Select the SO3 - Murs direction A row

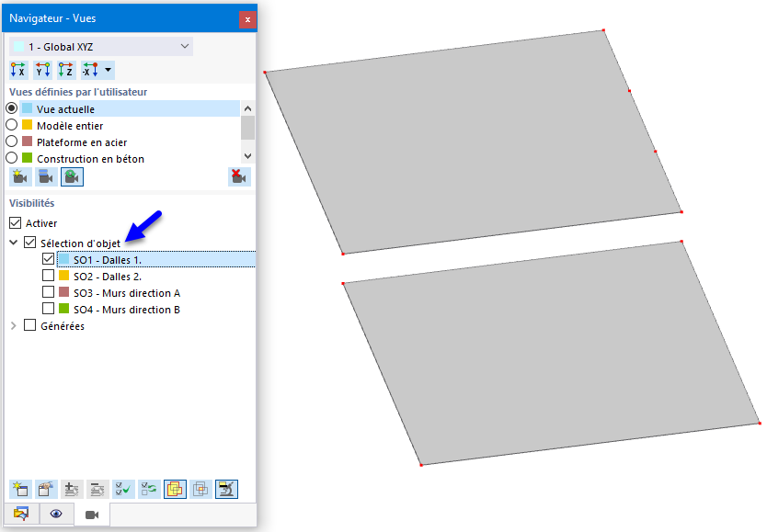point(127,293)
